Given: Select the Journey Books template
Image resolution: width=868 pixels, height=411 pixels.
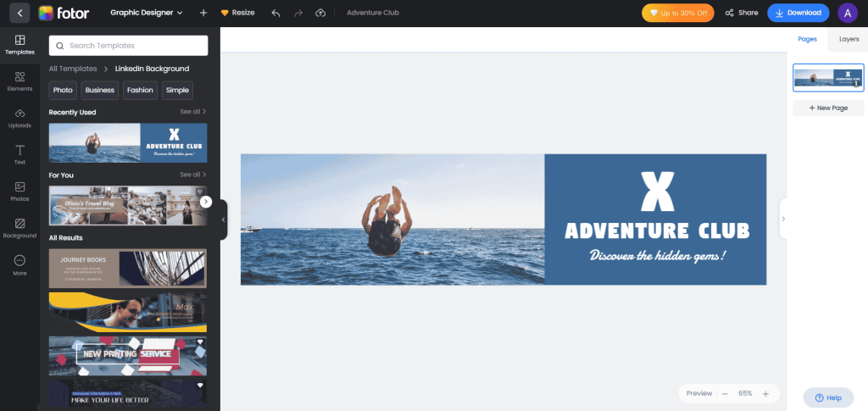Looking at the screenshot, I should pyautogui.click(x=128, y=269).
